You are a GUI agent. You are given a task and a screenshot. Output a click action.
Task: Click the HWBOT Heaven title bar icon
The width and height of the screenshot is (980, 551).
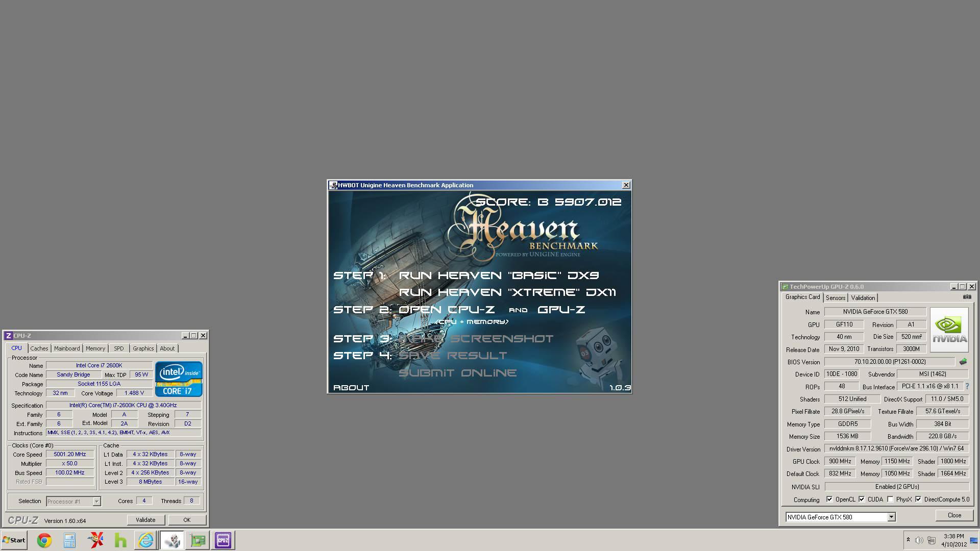click(333, 185)
